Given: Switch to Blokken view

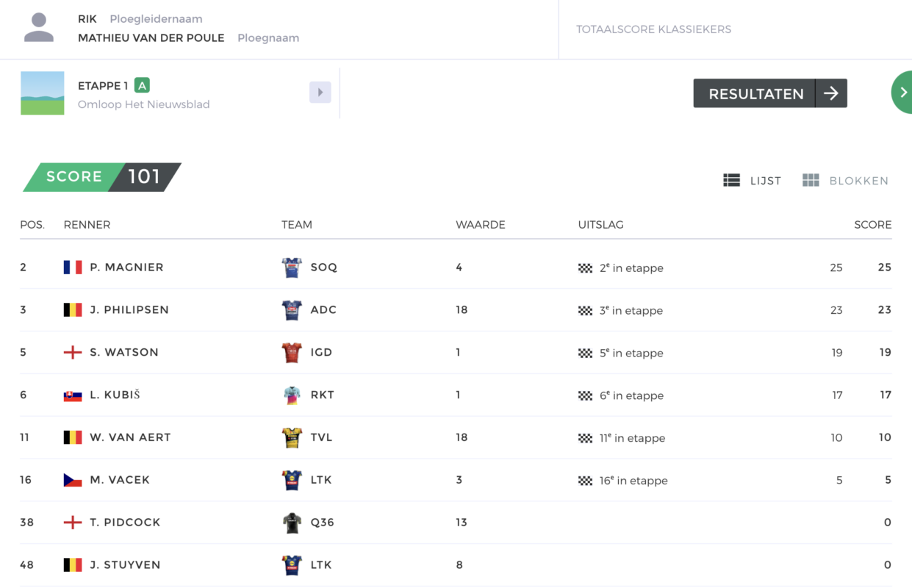Looking at the screenshot, I should click(x=845, y=180).
